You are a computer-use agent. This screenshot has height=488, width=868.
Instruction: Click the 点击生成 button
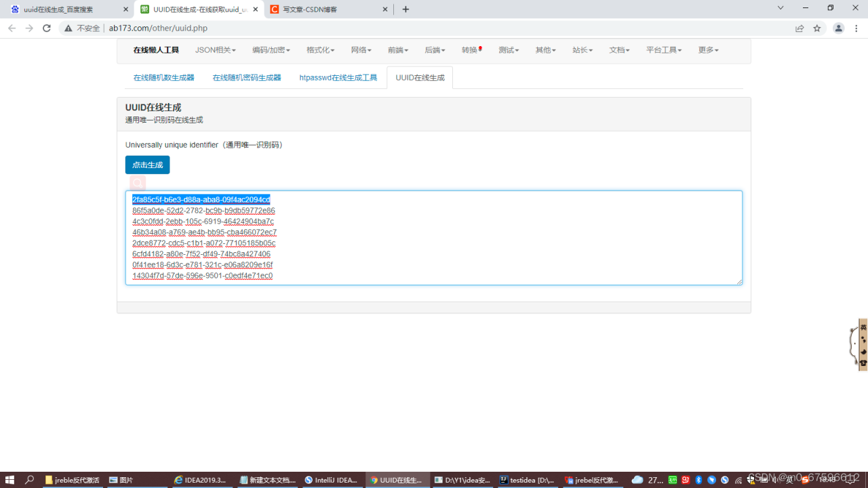point(147,165)
